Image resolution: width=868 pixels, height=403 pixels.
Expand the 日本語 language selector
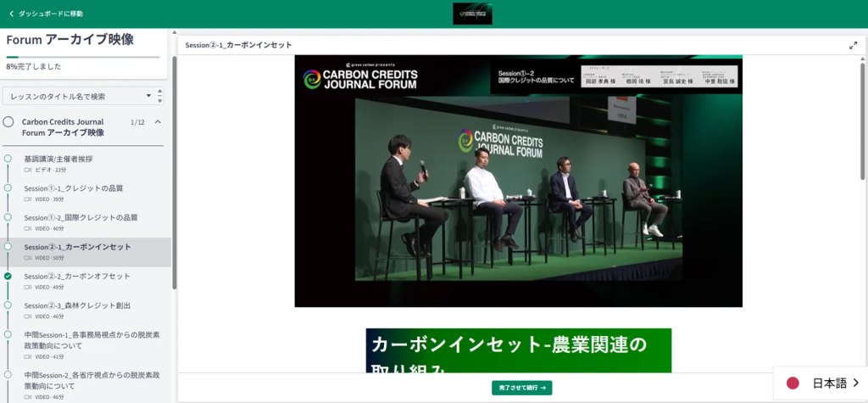coord(855,383)
